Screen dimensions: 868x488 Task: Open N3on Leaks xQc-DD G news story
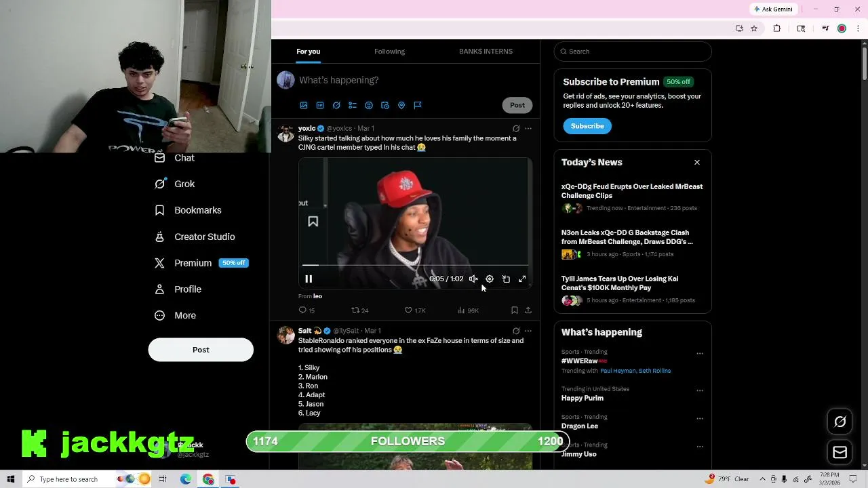pyautogui.click(x=632, y=243)
